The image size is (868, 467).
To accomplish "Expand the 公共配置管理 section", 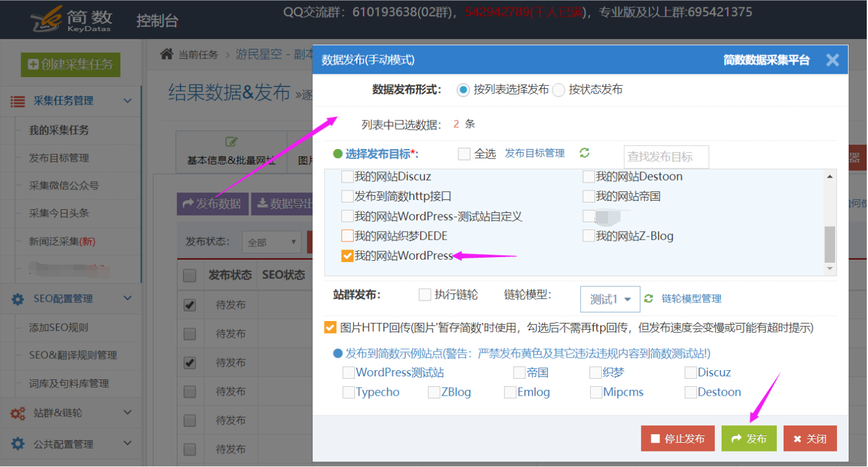I will pyautogui.click(x=128, y=443).
